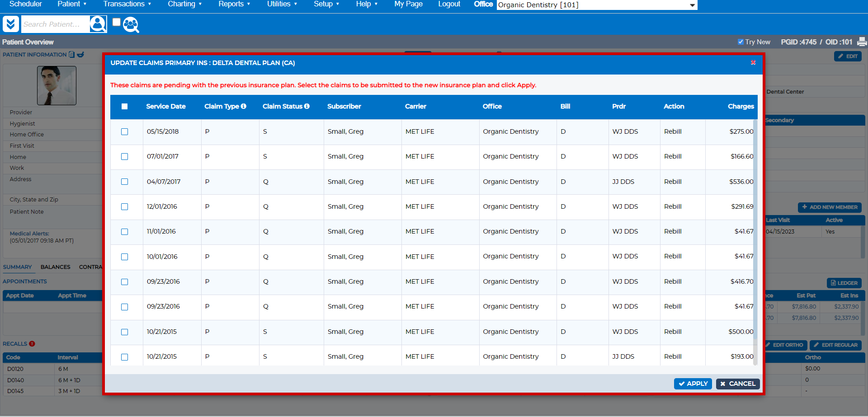The height and width of the screenshot is (417, 868).
Task: Click the Apply button
Action: (x=693, y=384)
